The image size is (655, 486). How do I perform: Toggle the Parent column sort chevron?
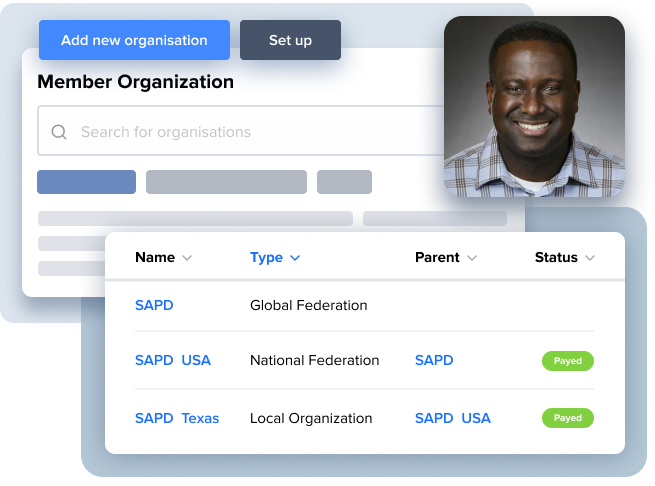click(x=472, y=258)
